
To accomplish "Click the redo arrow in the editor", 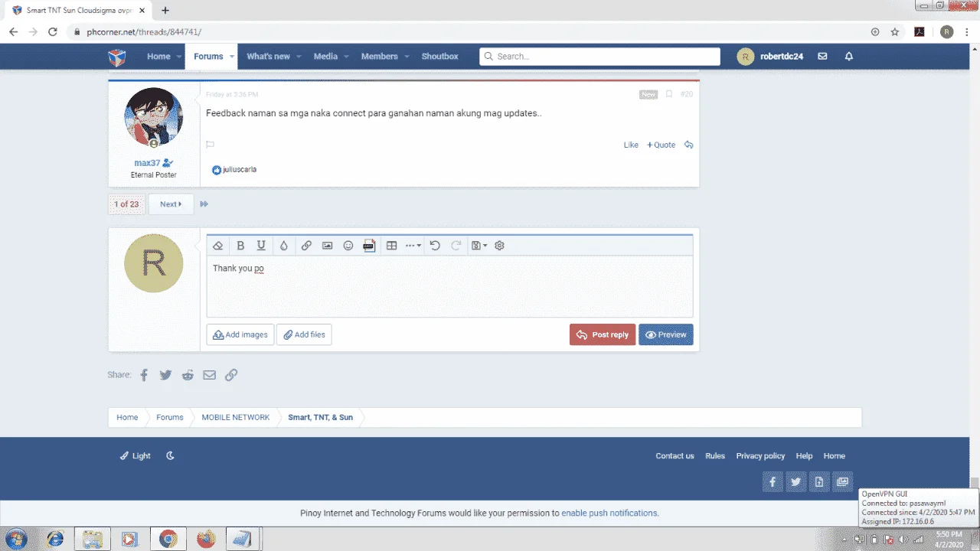I will pos(456,246).
